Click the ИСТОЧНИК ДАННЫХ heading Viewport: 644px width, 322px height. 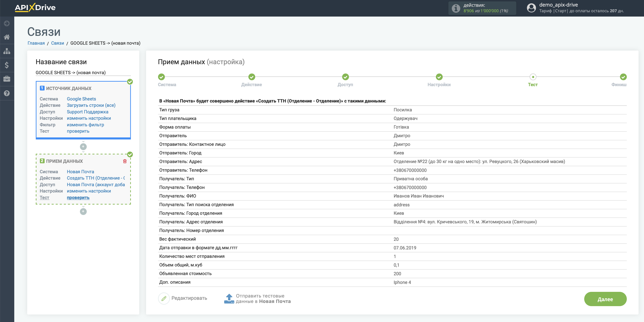[69, 88]
